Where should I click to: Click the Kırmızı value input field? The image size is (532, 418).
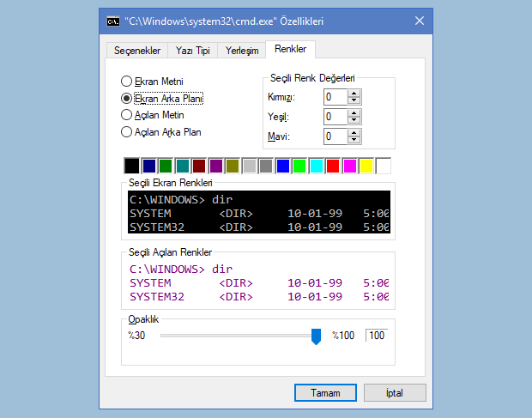point(336,97)
